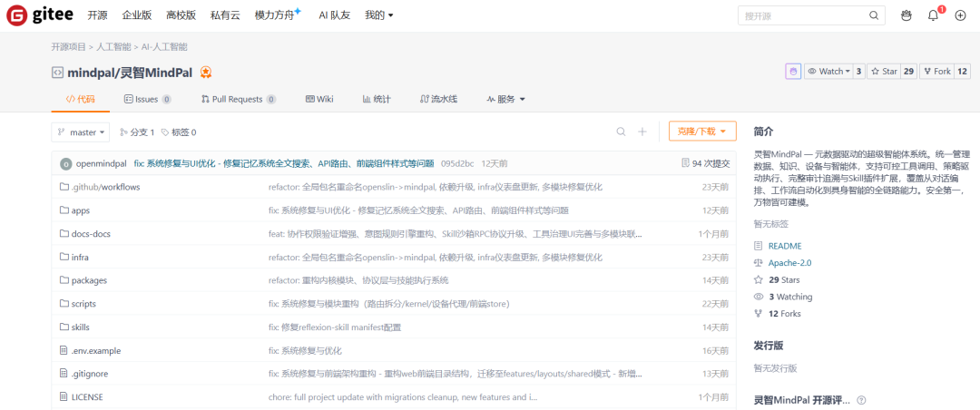Click 企业版 in the top navigation
Viewport: 980px width, 410px height.
click(137, 15)
